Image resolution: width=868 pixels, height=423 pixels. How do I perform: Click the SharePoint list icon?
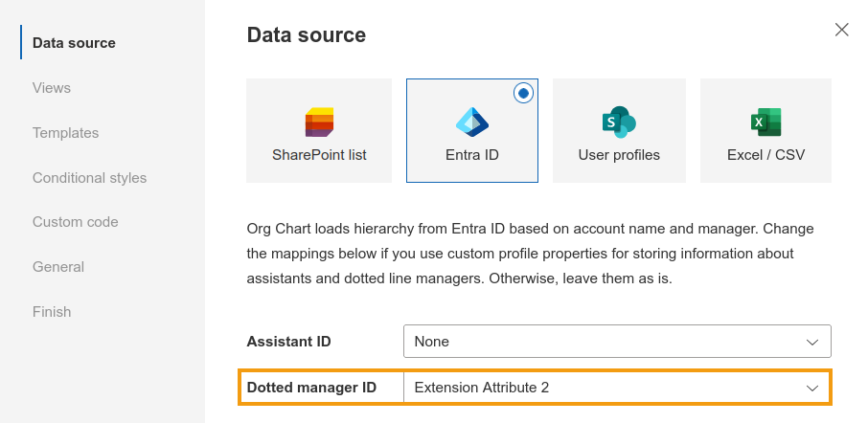[x=319, y=122]
